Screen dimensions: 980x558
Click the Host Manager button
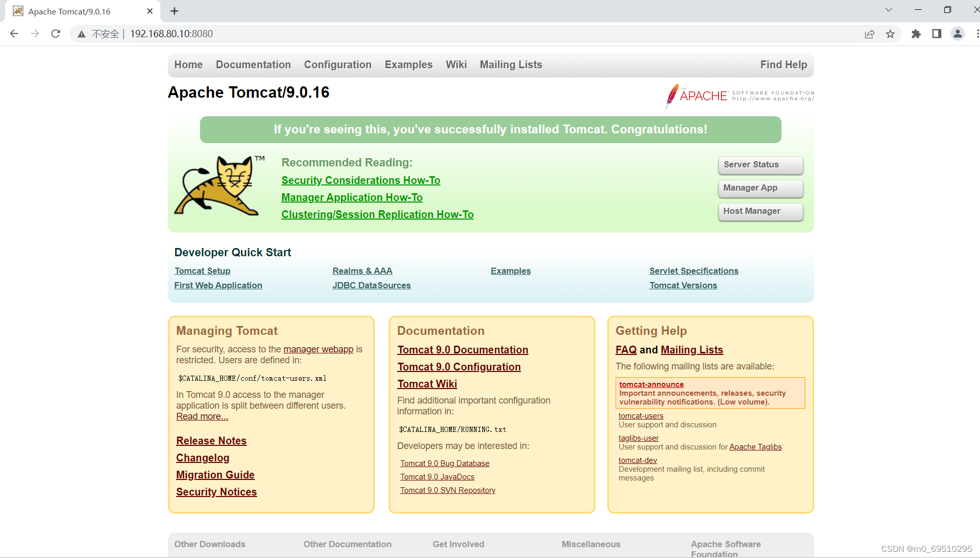[760, 212]
